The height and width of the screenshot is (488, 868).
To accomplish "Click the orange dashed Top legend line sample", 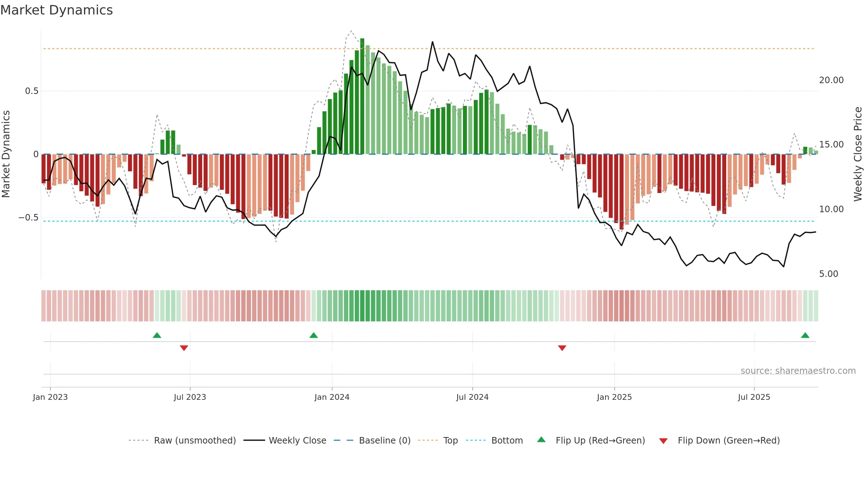I will 428,440.
